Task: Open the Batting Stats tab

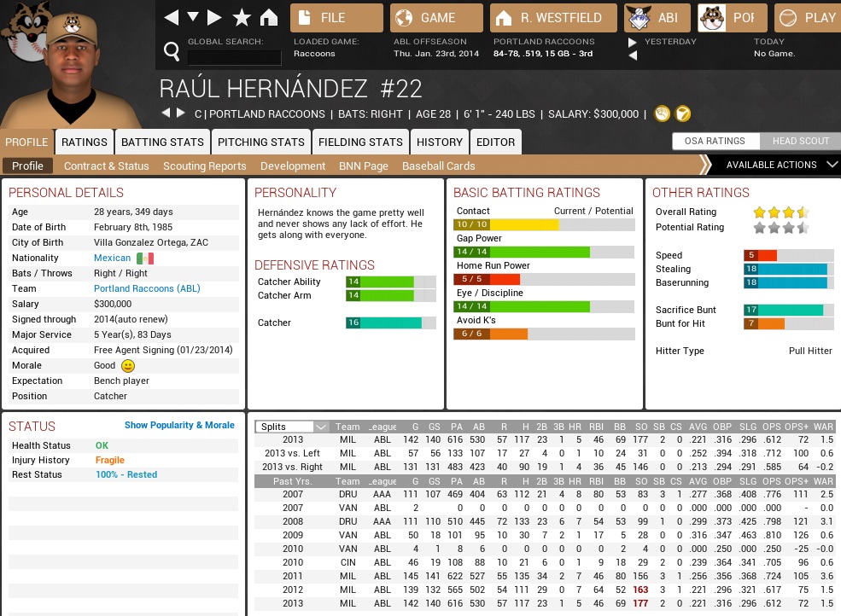Action: [x=162, y=142]
